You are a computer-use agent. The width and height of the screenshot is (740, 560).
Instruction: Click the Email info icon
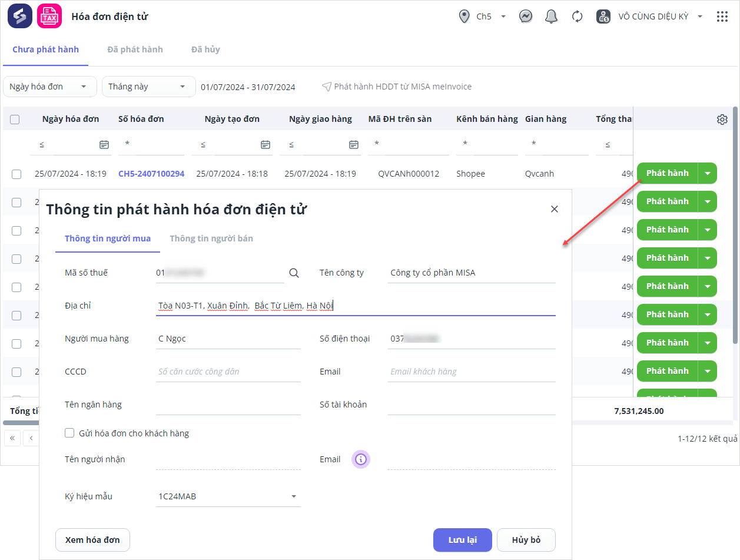tap(361, 459)
